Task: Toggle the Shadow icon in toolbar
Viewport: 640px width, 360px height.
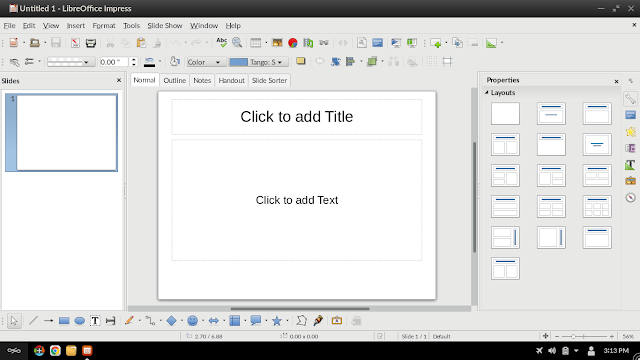Action: pos(301,61)
